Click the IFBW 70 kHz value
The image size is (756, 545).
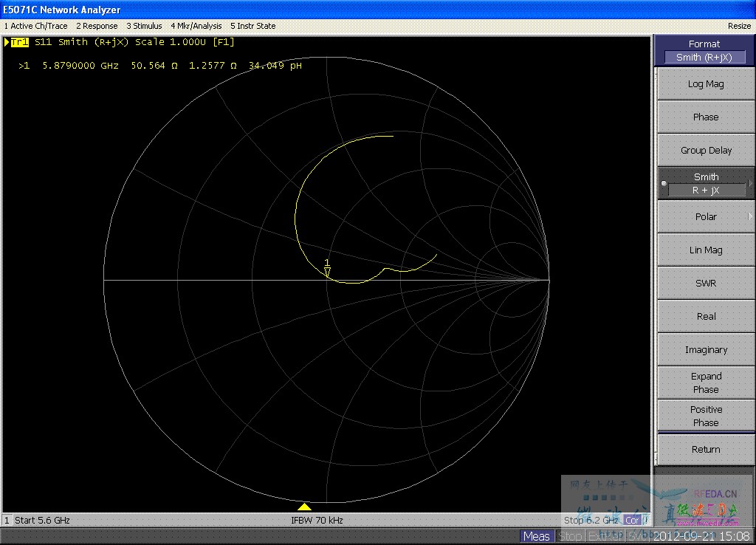317,520
